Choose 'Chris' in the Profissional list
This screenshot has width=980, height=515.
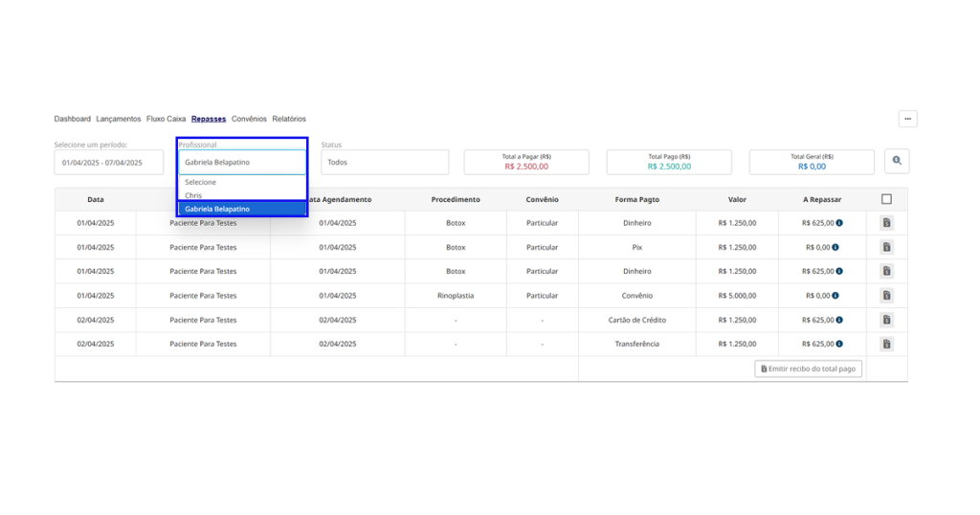point(242,195)
